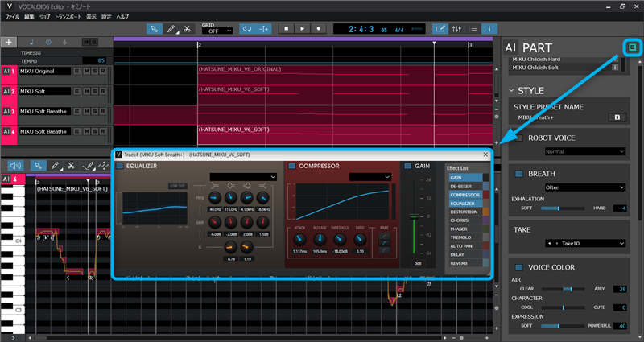Toggle the BREATH checkbox
The height and width of the screenshot is (342, 644).
pyautogui.click(x=519, y=174)
